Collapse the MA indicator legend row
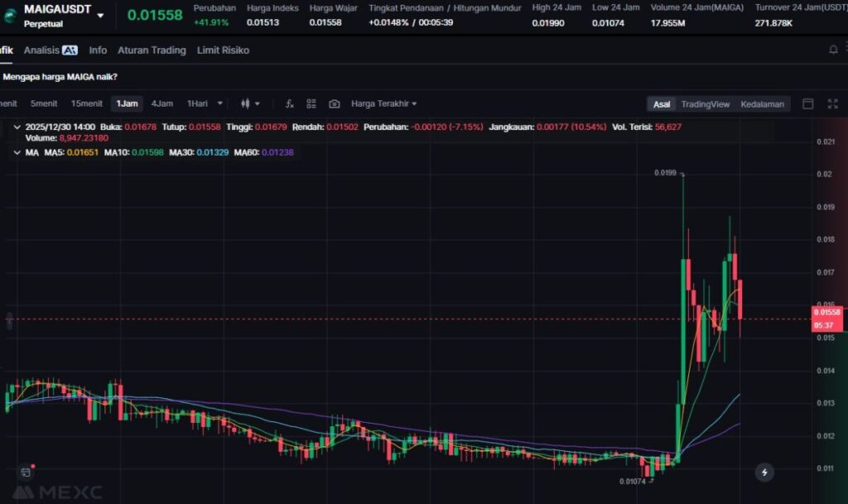Screen dimensions: 848x504 click(x=18, y=153)
